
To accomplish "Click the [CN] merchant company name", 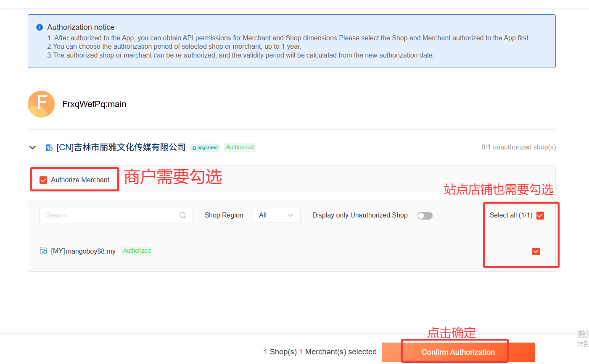I will [121, 147].
